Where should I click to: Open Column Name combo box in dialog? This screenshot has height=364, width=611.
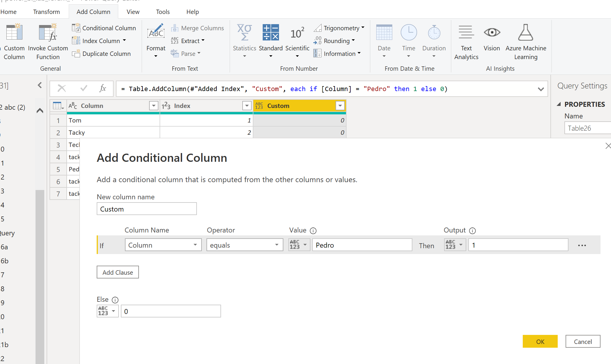(163, 245)
